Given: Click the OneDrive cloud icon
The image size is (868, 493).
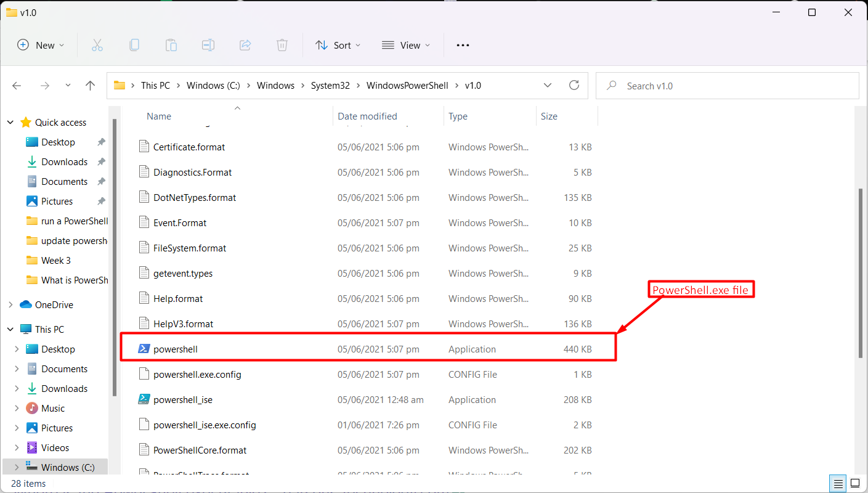Looking at the screenshot, I should pyautogui.click(x=26, y=304).
